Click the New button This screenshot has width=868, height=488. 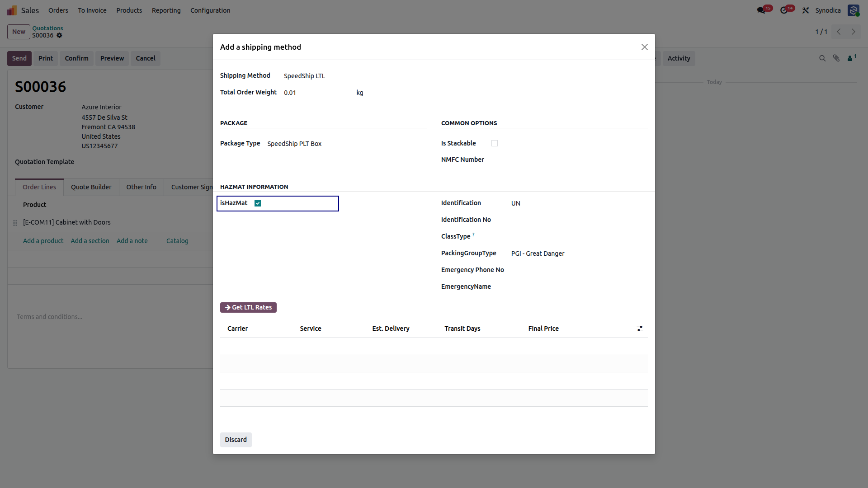coord(19,32)
